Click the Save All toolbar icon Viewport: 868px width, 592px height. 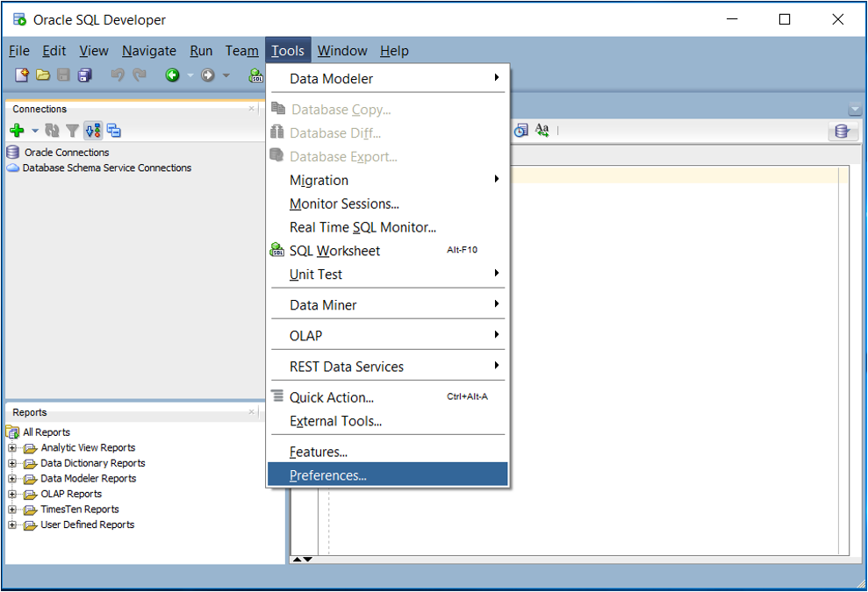(84, 75)
